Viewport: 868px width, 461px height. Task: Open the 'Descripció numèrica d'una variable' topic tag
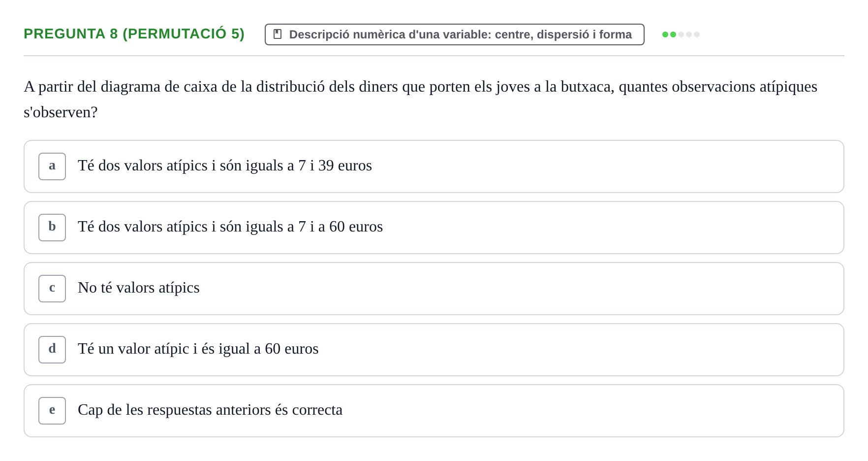tap(455, 34)
